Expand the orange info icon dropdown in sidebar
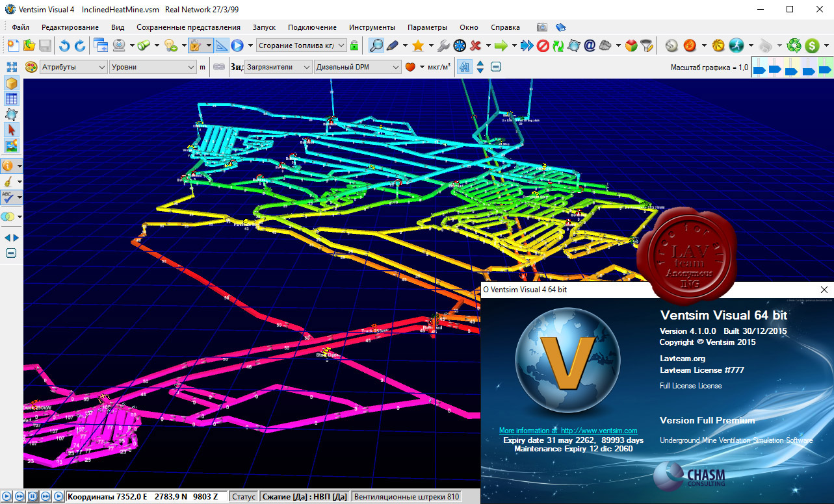834x504 pixels. coord(20,166)
